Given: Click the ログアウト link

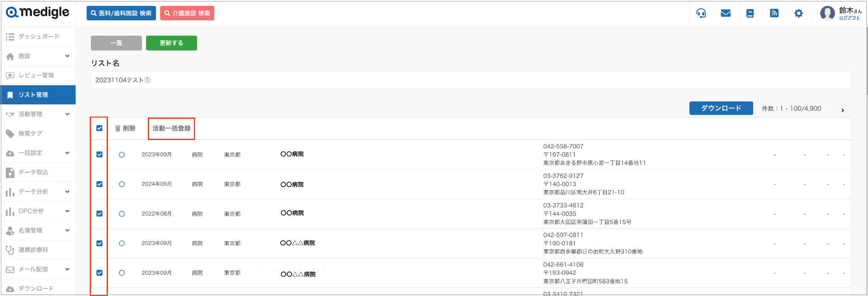Looking at the screenshot, I should click(x=849, y=18).
